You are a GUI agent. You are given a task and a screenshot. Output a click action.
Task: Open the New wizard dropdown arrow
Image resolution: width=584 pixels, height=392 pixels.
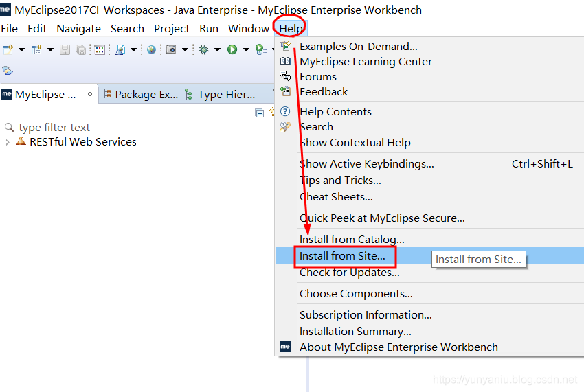21,49
